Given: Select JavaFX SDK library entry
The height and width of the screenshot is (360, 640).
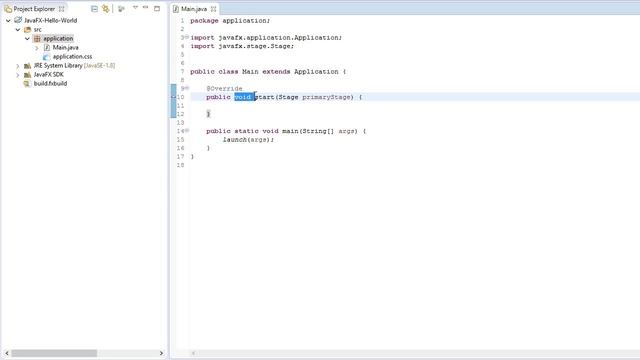Looking at the screenshot, I should pos(49,75).
